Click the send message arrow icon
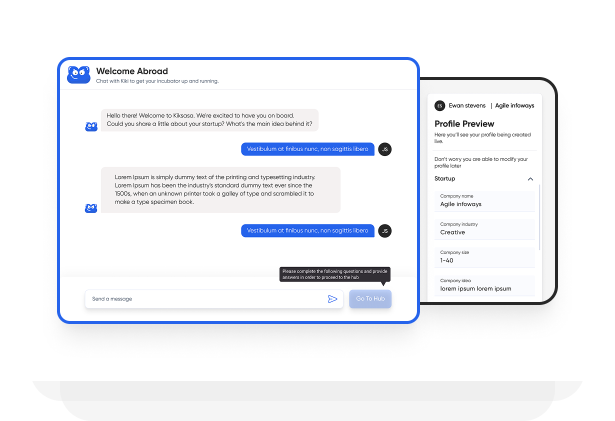The width and height of the screenshot is (615, 421). [x=332, y=299]
